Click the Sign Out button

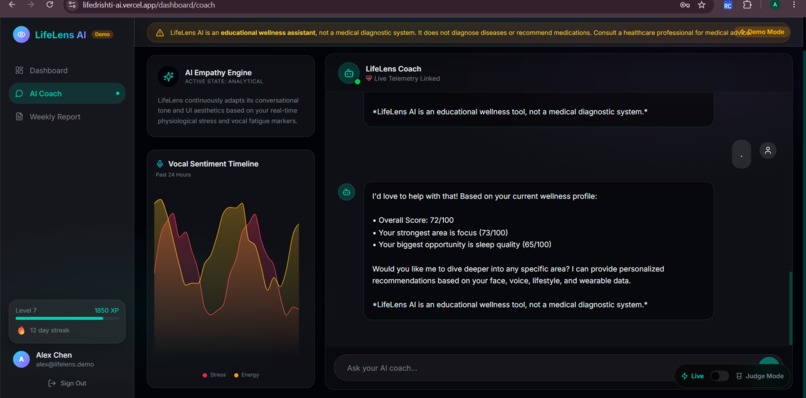pos(67,383)
